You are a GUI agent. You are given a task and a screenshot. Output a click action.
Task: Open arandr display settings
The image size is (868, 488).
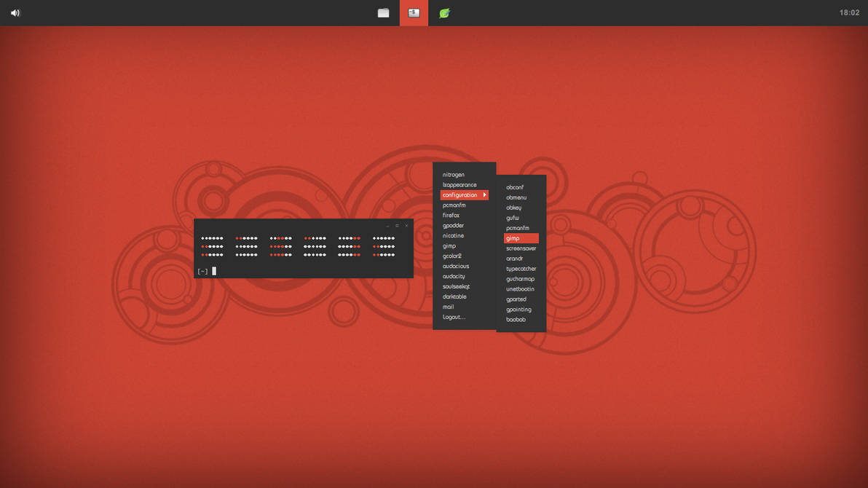tap(514, 258)
